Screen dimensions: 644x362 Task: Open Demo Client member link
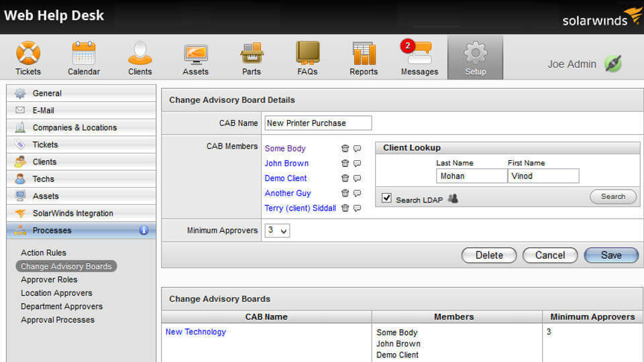click(286, 178)
